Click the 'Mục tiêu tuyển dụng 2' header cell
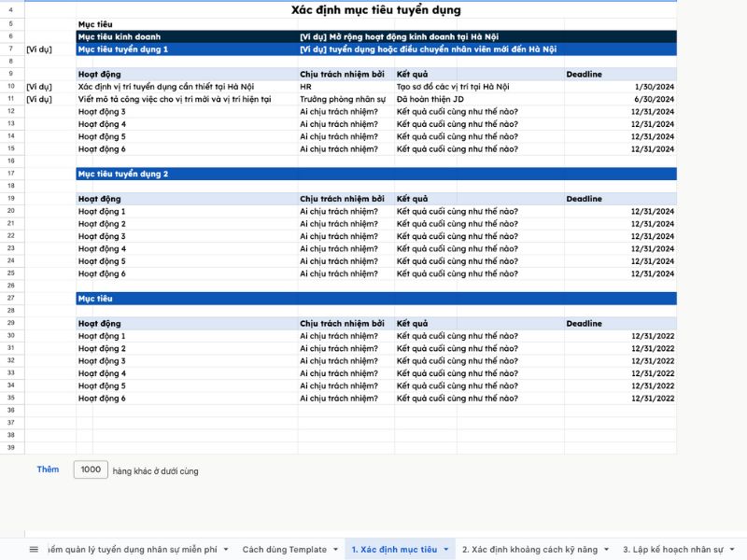 [123, 174]
